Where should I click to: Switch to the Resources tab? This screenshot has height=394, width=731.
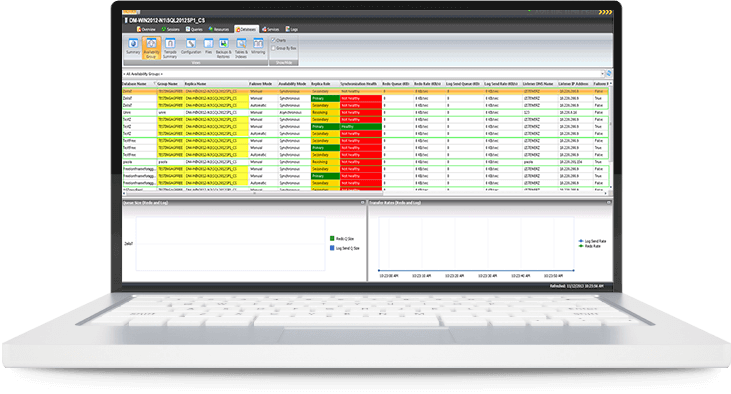(x=219, y=29)
